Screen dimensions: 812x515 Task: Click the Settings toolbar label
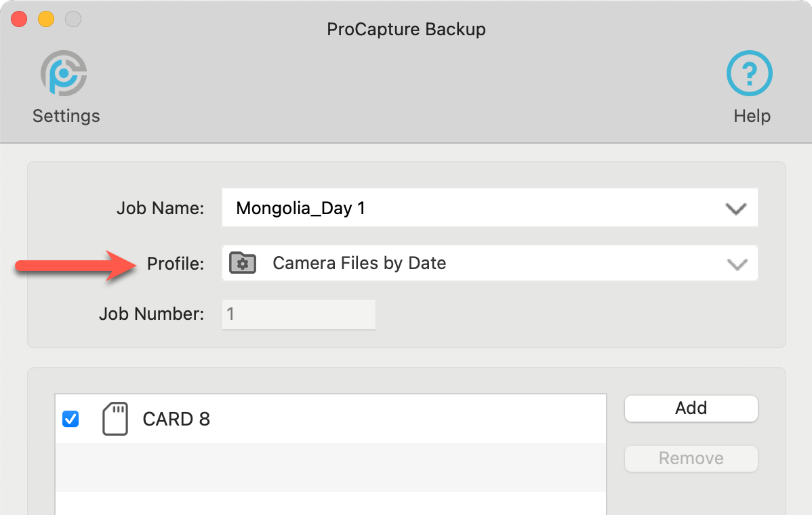66,116
